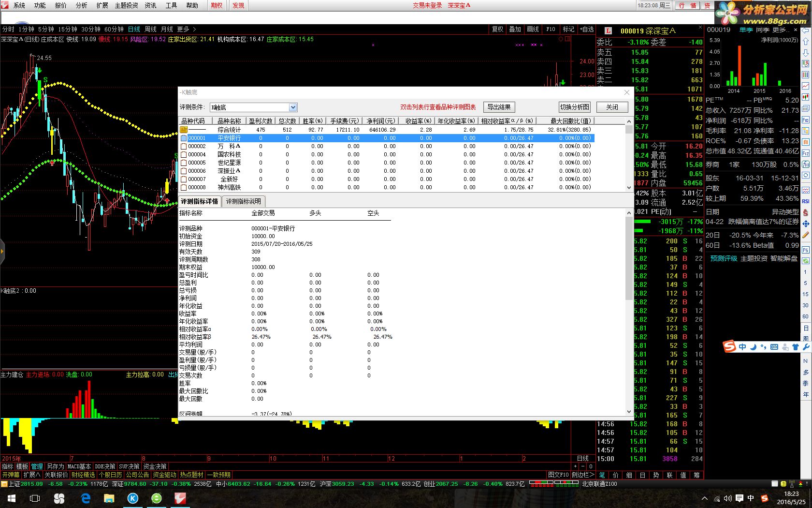Click the pinwheel app icon on taskbar
The width and height of the screenshot is (812, 508).
click(59, 498)
